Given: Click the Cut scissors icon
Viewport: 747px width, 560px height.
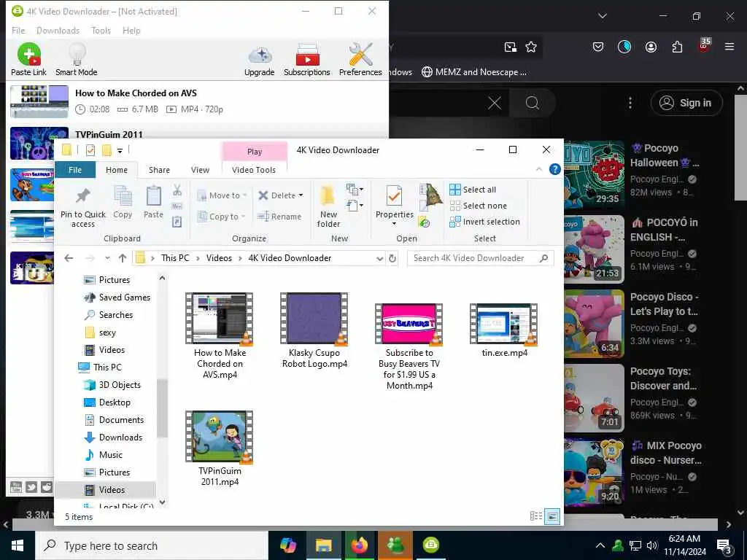Looking at the screenshot, I should pos(177,191).
